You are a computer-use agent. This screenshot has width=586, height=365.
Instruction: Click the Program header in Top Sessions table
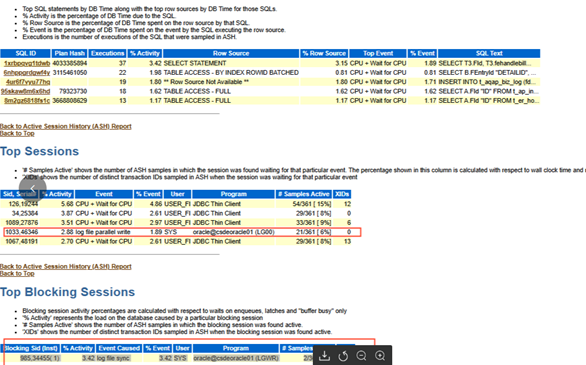[234, 194]
